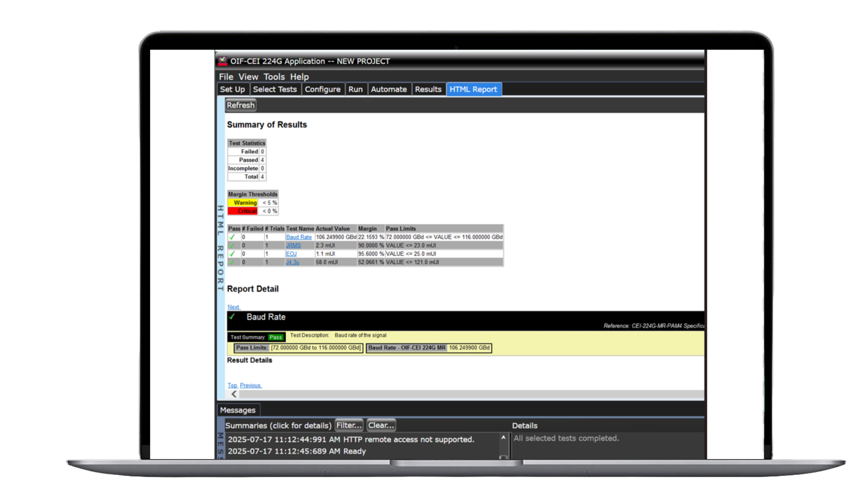This screenshot has width=868, height=488.
Task: Click the 90.0000 % margin cell
Action: tap(371, 245)
